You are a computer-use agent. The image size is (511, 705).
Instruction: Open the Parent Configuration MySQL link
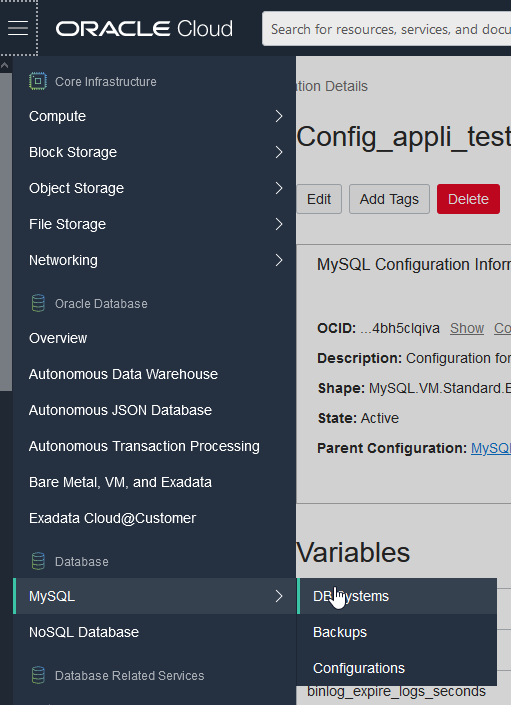[491, 448]
